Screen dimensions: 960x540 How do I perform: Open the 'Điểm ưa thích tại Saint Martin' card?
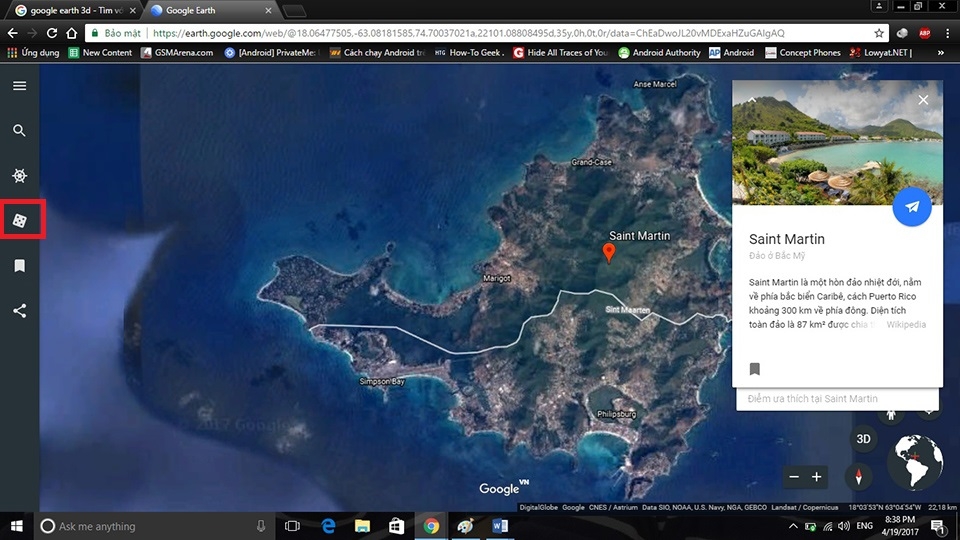[x=837, y=399]
